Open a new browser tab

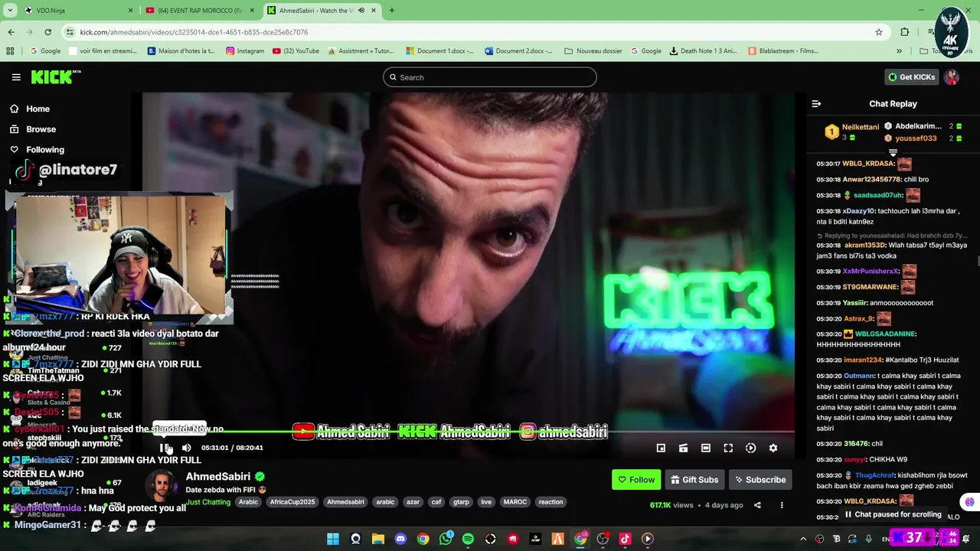coord(391,11)
